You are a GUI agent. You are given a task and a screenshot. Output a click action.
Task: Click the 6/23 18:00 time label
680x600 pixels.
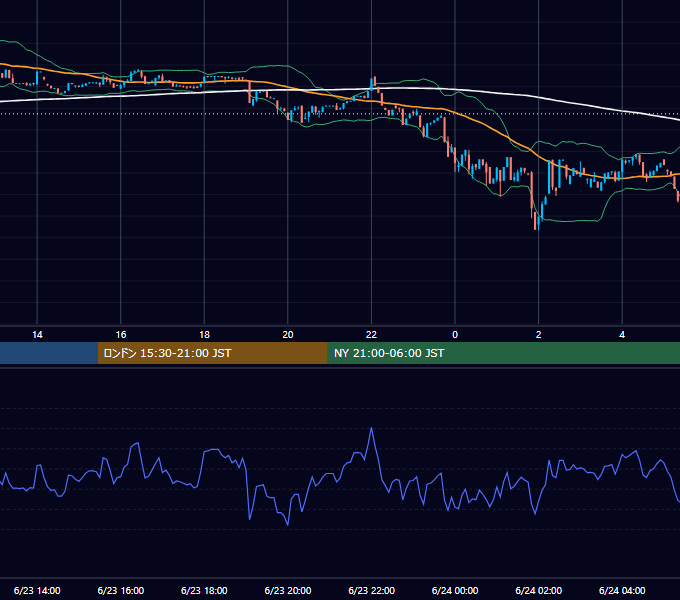point(204,590)
